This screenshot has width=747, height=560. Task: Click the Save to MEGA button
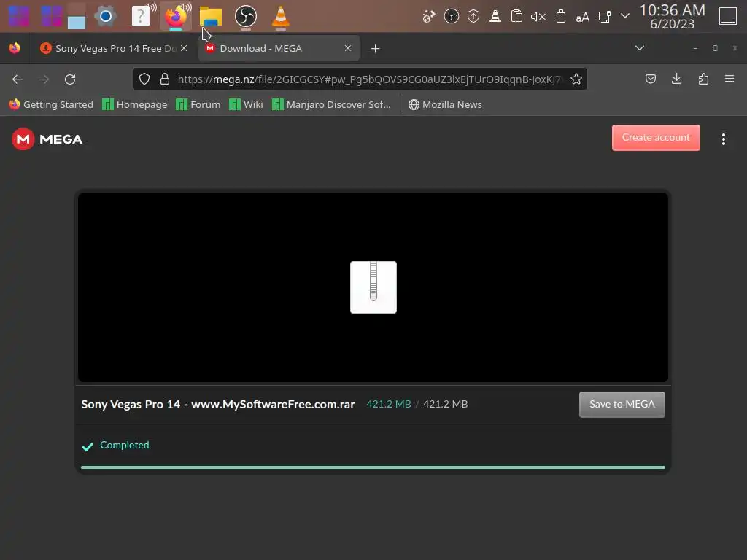622,404
